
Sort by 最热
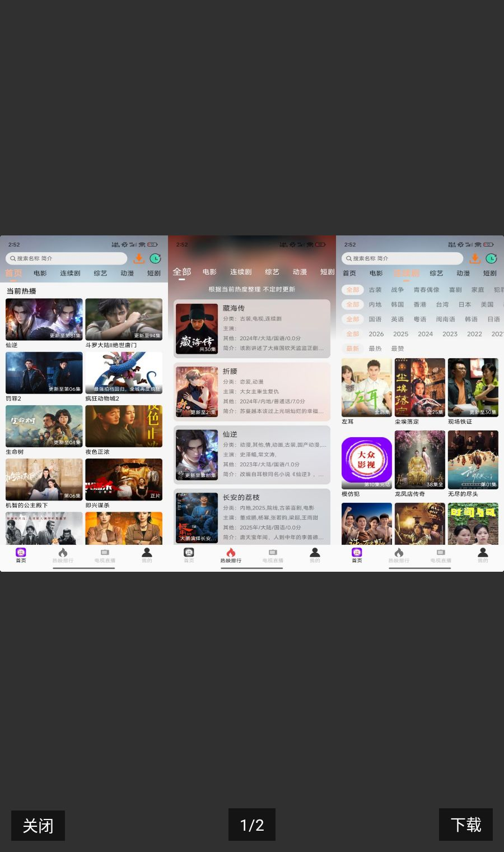[x=375, y=348]
